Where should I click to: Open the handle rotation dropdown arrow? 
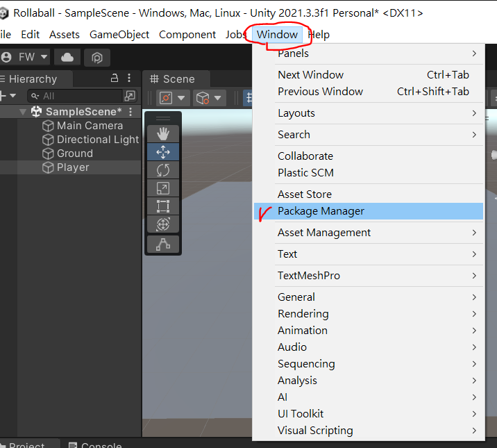(217, 98)
